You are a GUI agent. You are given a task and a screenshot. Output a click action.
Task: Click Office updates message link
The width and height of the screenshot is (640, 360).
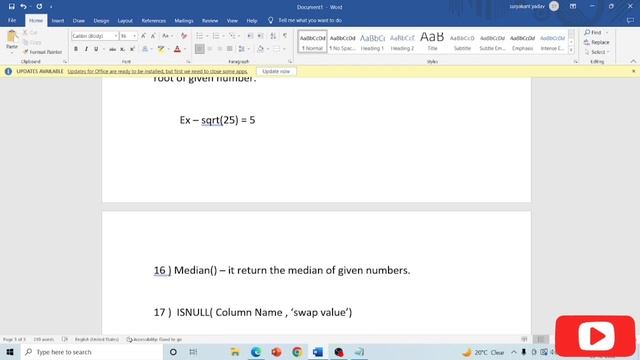pyautogui.click(x=158, y=71)
